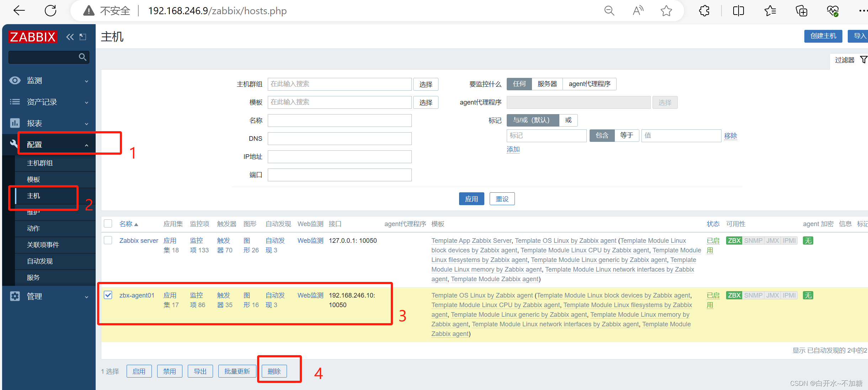Click the 批量更新 button
This screenshot has width=868, height=390.
(x=237, y=371)
